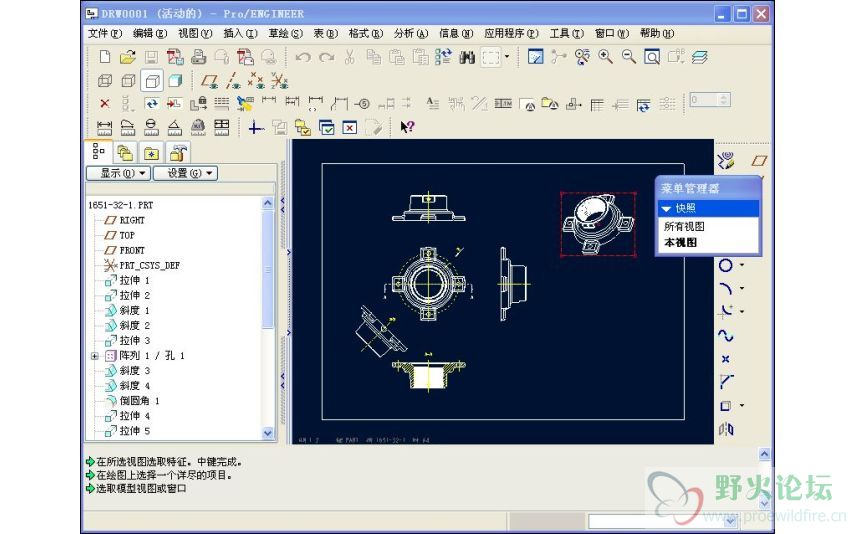
Task: Open dropdown arrow next to arc tool
Action: click(742, 288)
